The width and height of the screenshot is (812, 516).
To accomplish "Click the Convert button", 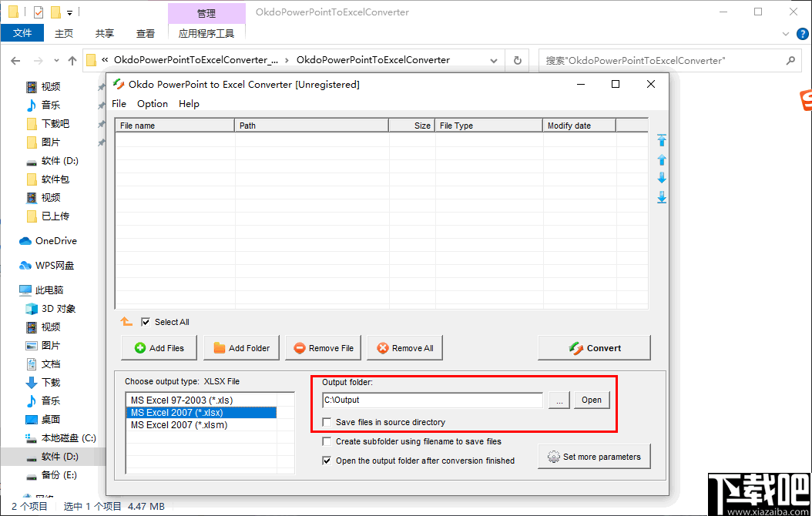I will [x=594, y=347].
